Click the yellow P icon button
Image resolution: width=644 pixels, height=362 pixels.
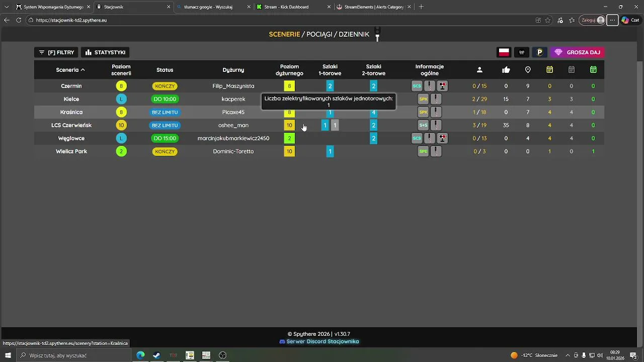pos(540,52)
